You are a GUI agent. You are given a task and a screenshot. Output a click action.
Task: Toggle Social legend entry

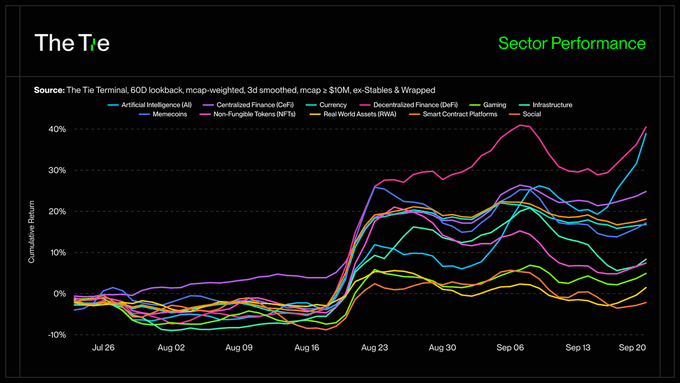525,114
